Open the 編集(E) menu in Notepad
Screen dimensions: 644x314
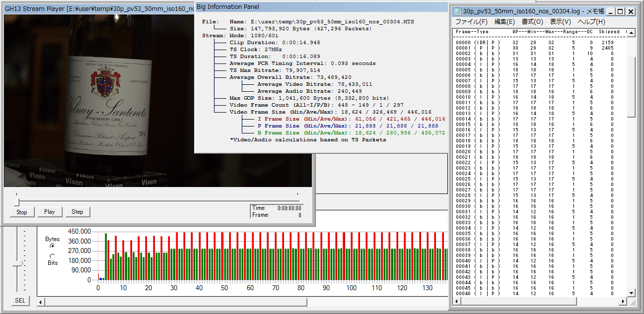[x=504, y=22]
